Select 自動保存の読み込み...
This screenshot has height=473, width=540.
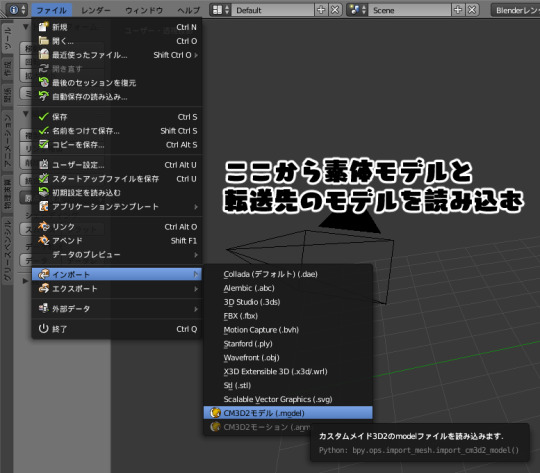117,96
